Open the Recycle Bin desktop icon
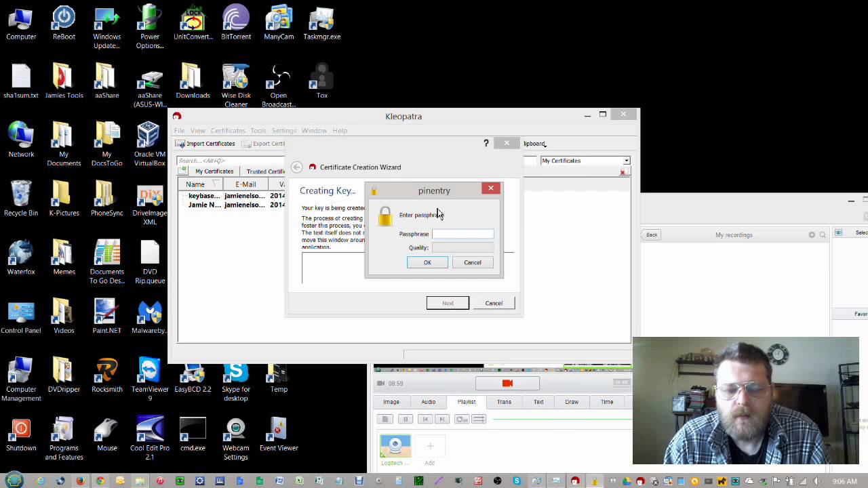The image size is (868, 488). coord(21,199)
